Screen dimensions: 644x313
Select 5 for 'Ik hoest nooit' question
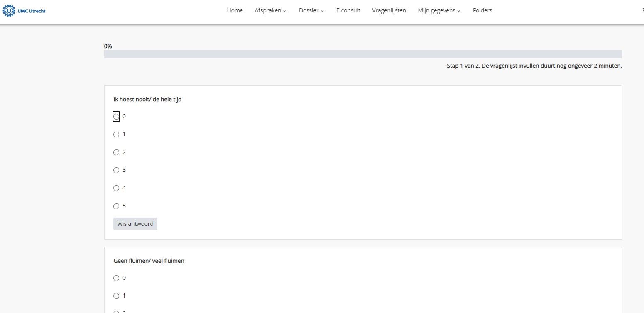tap(116, 206)
